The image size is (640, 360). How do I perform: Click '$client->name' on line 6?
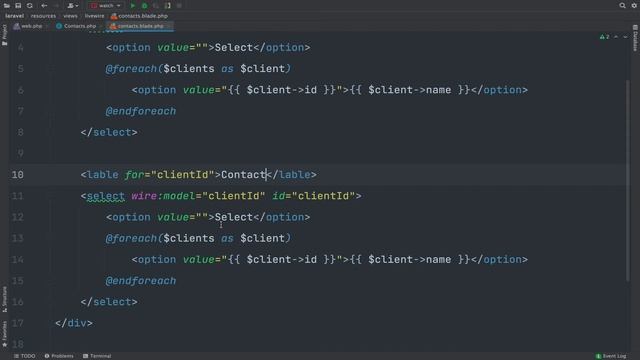coord(409,90)
